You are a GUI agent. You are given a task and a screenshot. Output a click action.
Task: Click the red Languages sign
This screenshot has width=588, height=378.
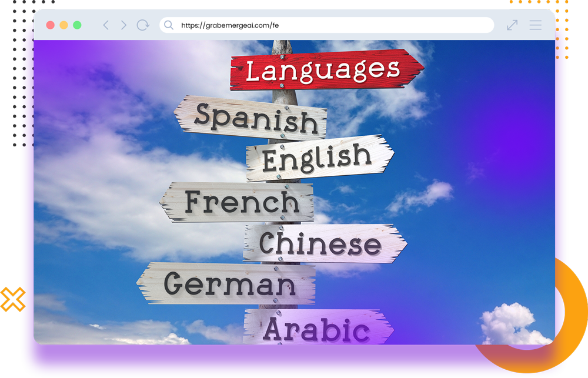[325, 71]
